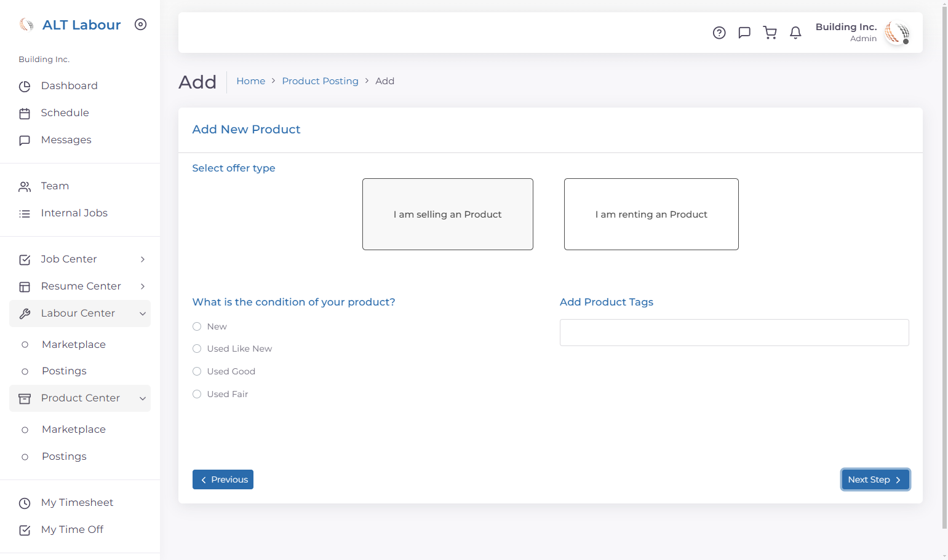This screenshot has width=948, height=560.
Task: Open Postings under Product Center
Action: click(x=64, y=456)
